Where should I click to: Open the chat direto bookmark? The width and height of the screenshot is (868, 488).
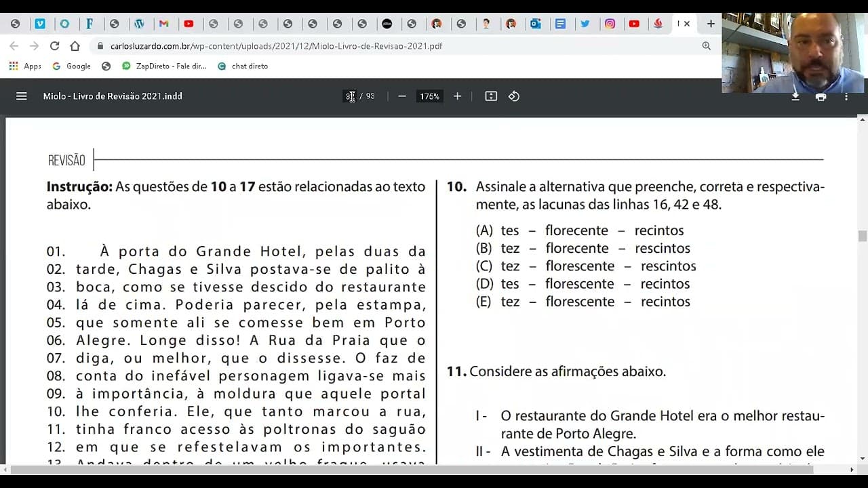tap(243, 66)
